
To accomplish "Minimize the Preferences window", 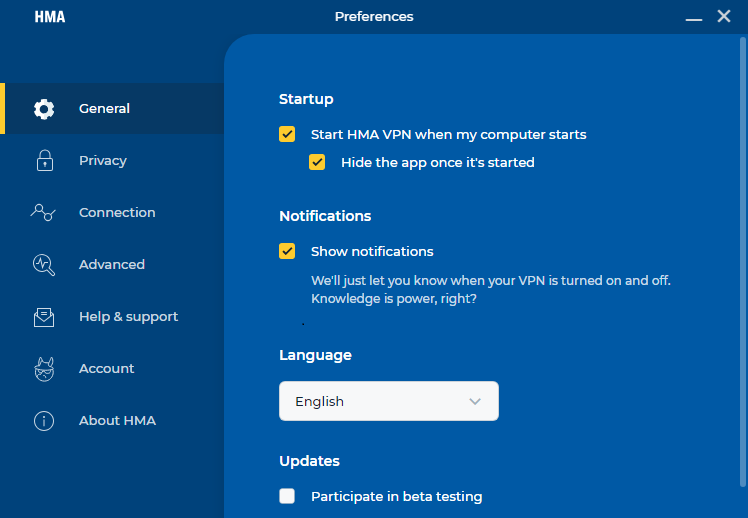I will [x=694, y=19].
